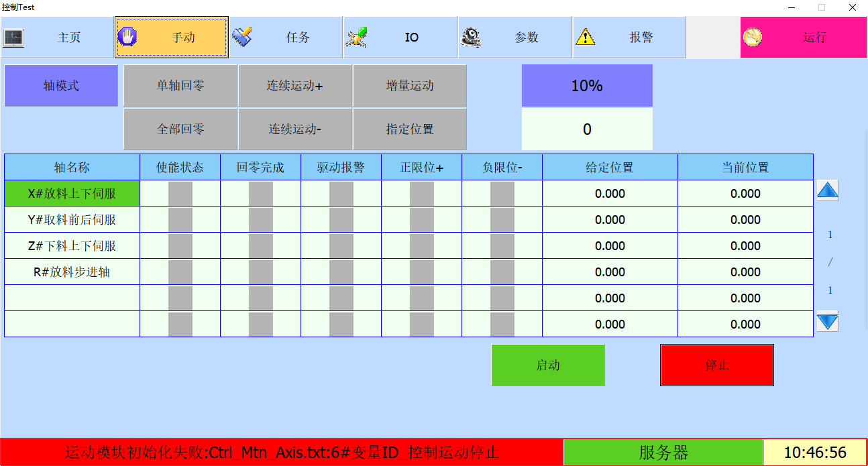Click the value field showing 0
868x466 pixels.
587,129
